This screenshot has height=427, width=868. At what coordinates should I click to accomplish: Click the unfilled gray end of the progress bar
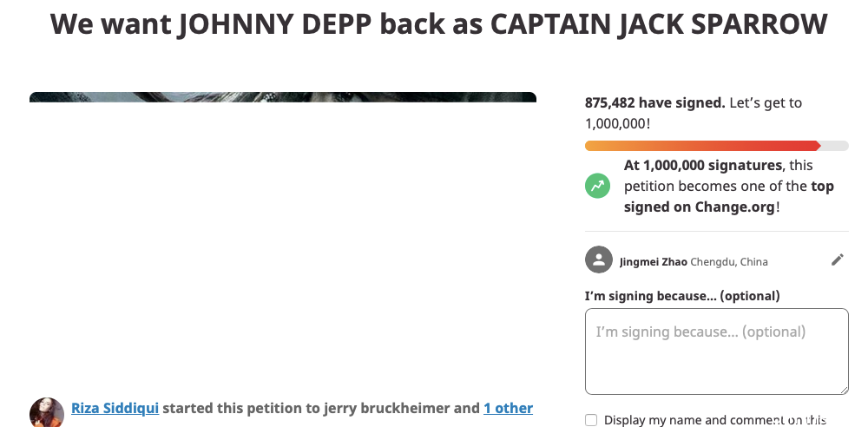pos(835,146)
